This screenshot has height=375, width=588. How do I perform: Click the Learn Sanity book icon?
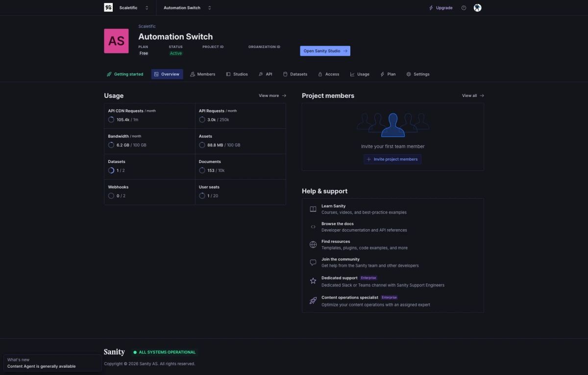click(x=313, y=209)
